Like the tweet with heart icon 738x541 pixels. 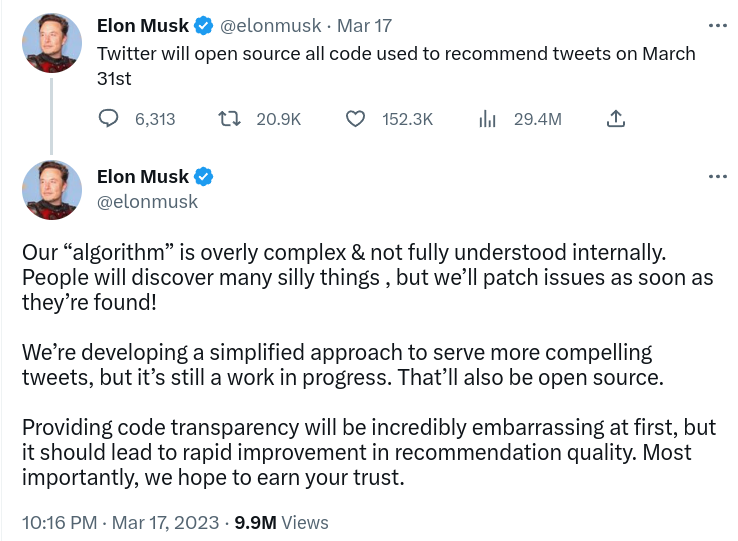click(355, 119)
